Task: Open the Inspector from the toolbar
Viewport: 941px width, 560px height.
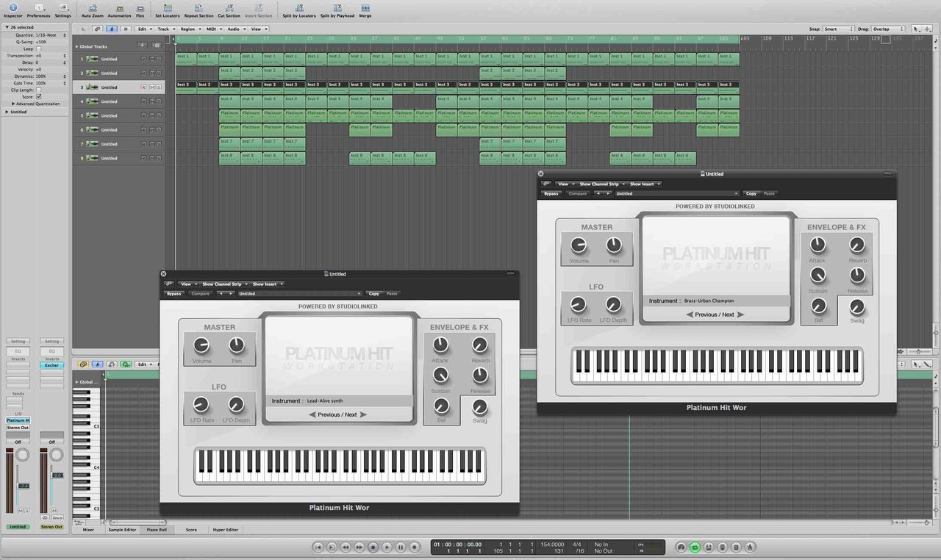Action: (12, 10)
